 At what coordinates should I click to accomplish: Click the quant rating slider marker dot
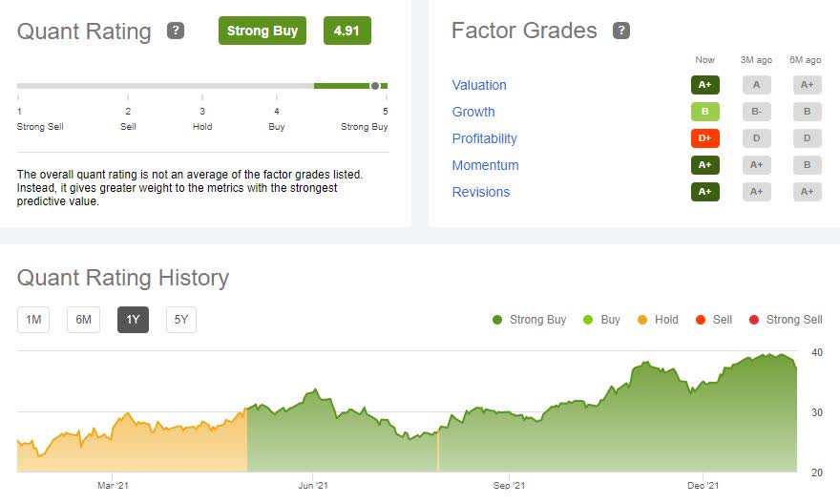(375, 86)
